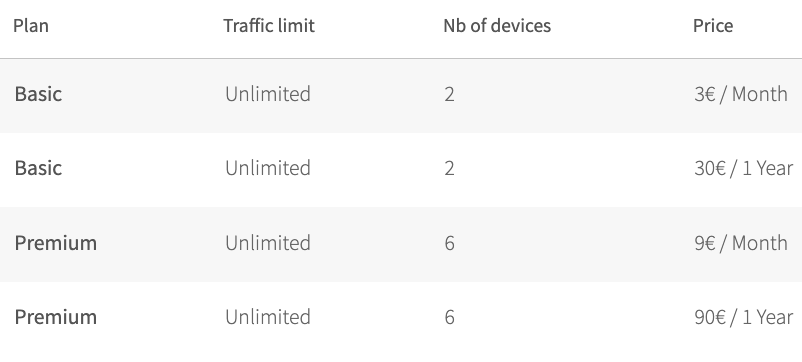Click the Plan column header
802x362 pixels.
tap(31, 26)
